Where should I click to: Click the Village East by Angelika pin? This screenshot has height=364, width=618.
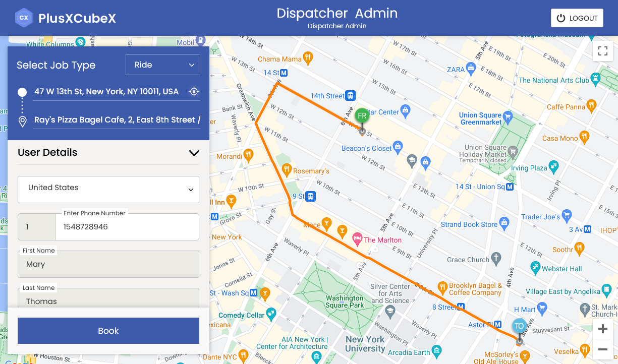click(x=606, y=290)
